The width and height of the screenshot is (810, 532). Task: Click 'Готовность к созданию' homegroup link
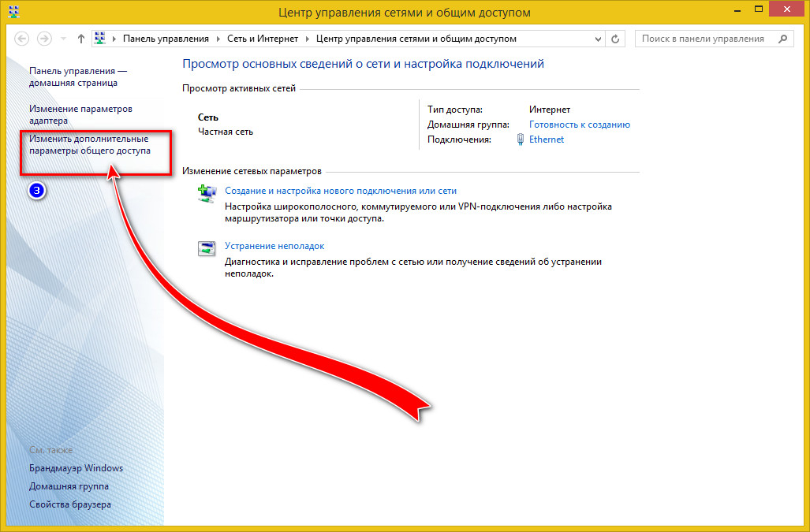(x=580, y=125)
